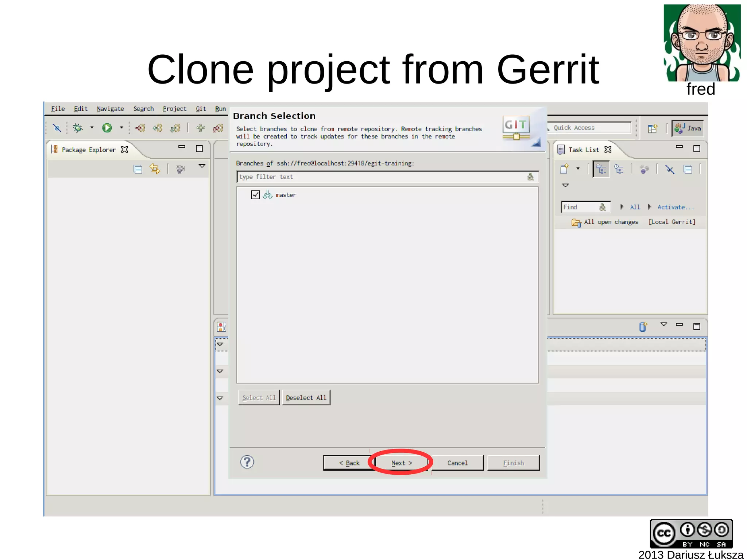Open the bottom panel view menu triangle
The height and width of the screenshot is (560, 747).
coord(663,324)
